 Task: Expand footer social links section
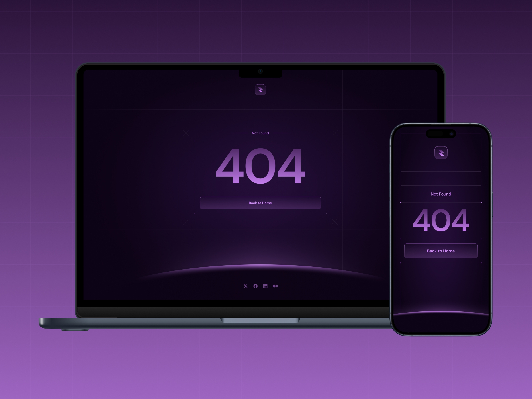click(x=259, y=286)
